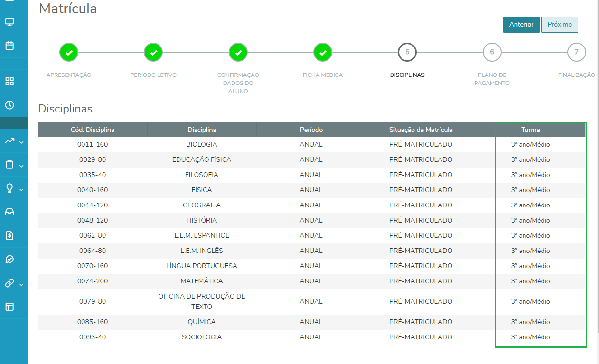The height and width of the screenshot is (364, 599).
Task: Open the inbox tray sidebar icon
Action: coord(9,212)
